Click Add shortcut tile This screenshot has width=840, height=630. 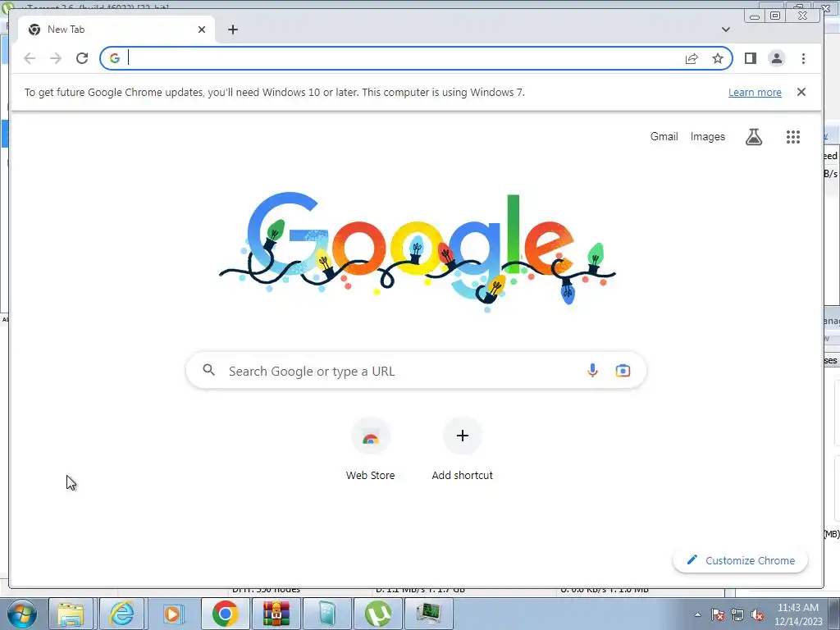coord(463,450)
